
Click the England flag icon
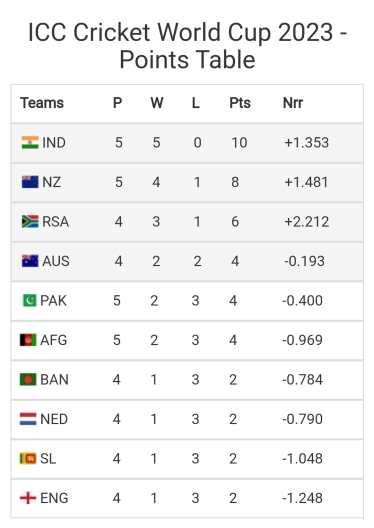pos(28,498)
